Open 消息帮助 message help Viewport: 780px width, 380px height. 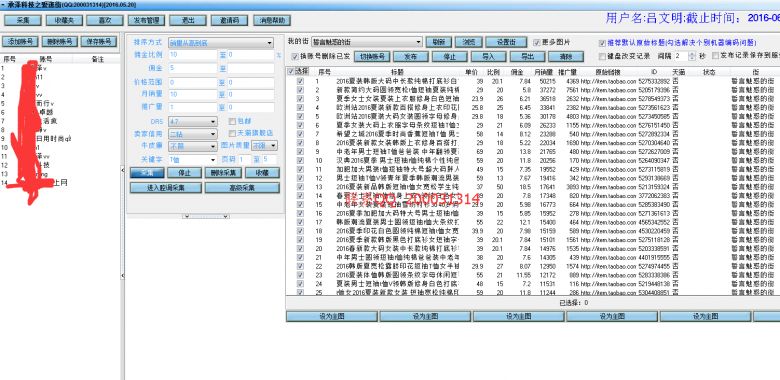(x=272, y=20)
